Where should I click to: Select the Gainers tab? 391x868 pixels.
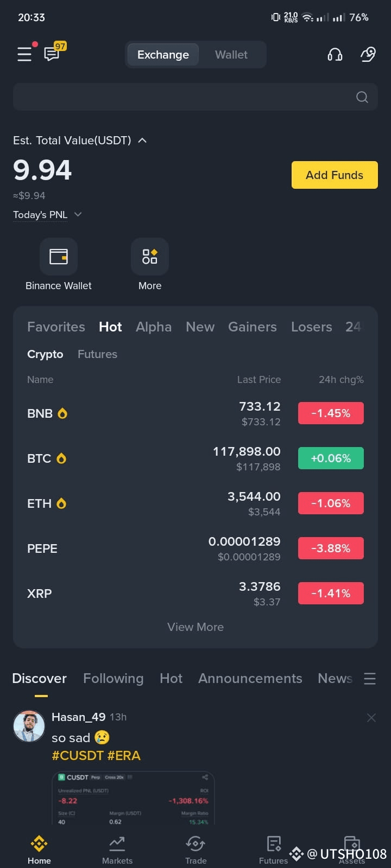click(x=253, y=327)
